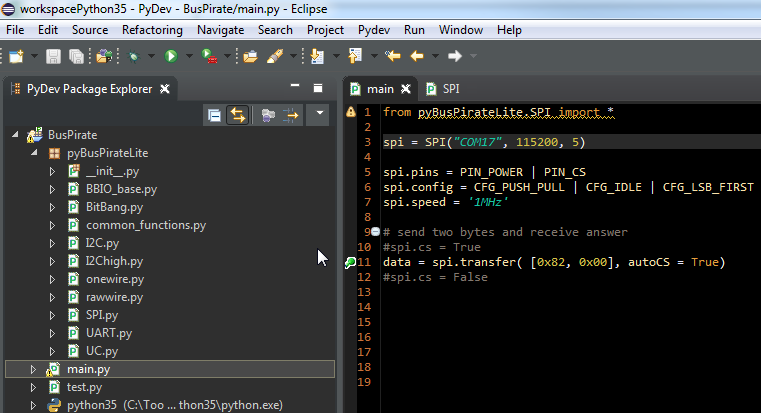
Task: Select rawwire.py in the explorer
Action: 114,297
